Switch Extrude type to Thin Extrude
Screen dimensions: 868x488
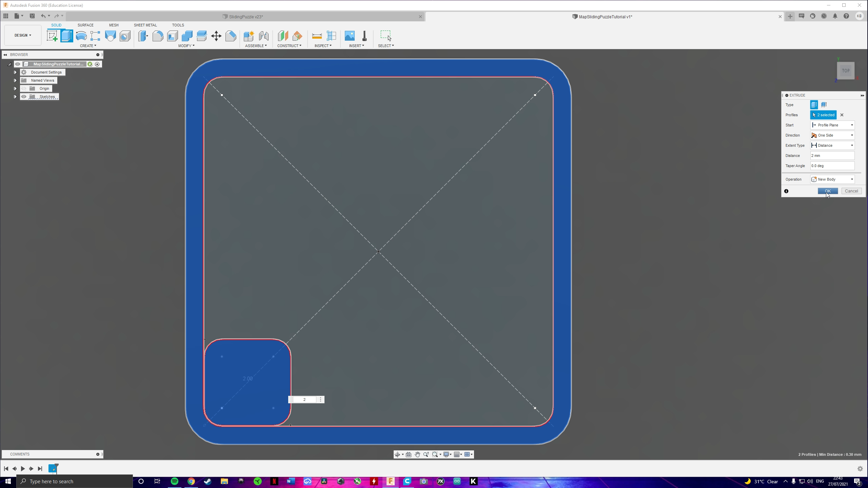click(x=824, y=104)
